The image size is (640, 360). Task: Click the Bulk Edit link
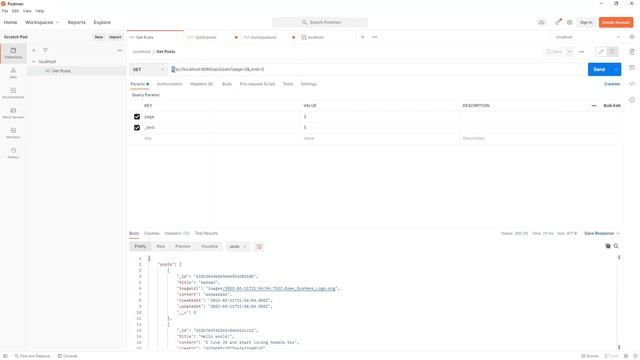click(x=612, y=106)
